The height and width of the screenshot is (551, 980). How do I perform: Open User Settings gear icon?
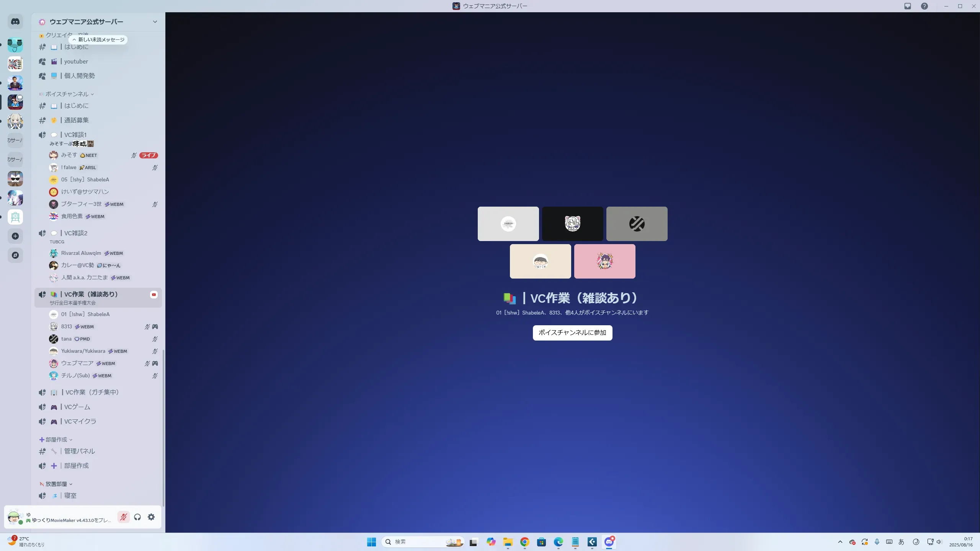click(151, 517)
